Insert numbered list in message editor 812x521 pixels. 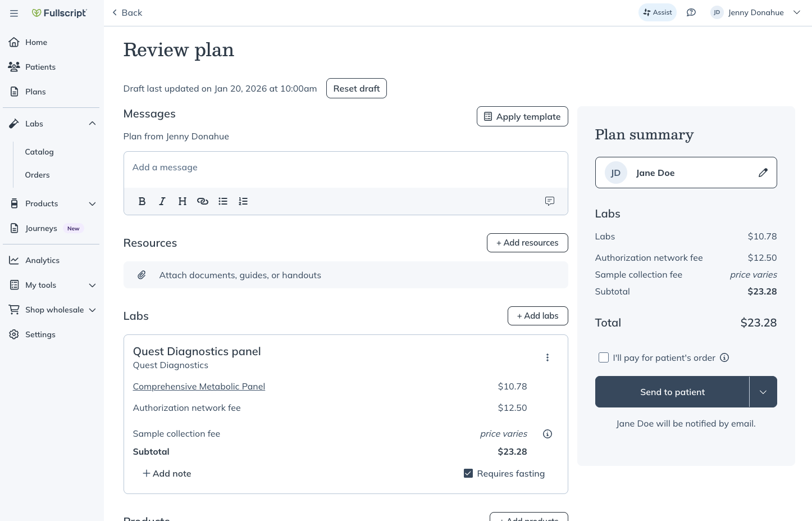point(243,201)
